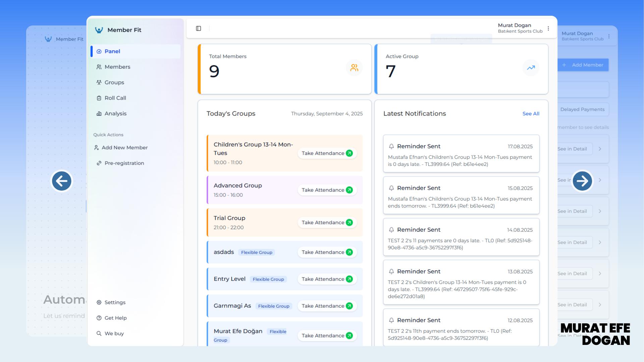The height and width of the screenshot is (362, 644).
Task: Click See All notifications link
Action: pos(531,114)
